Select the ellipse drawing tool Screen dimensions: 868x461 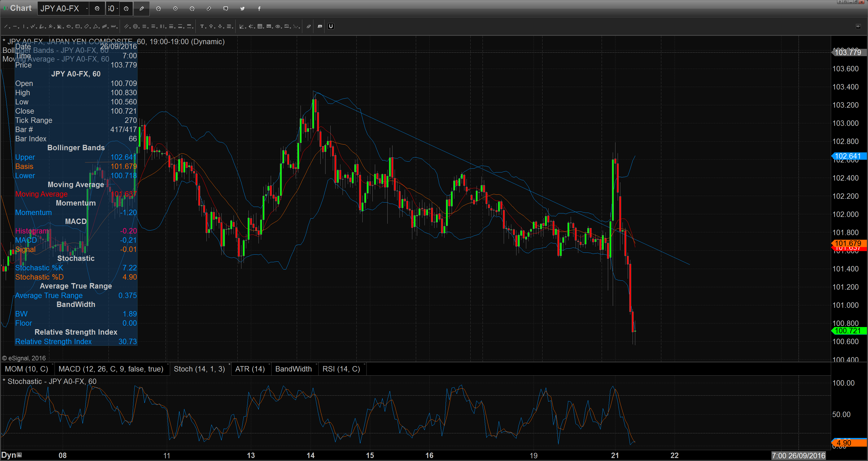pos(69,26)
